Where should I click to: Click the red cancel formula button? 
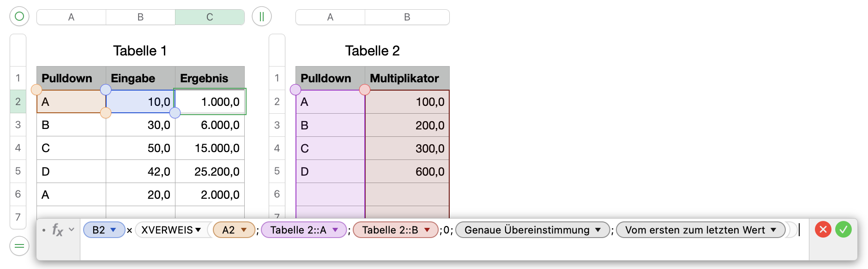[x=823, y=229]
